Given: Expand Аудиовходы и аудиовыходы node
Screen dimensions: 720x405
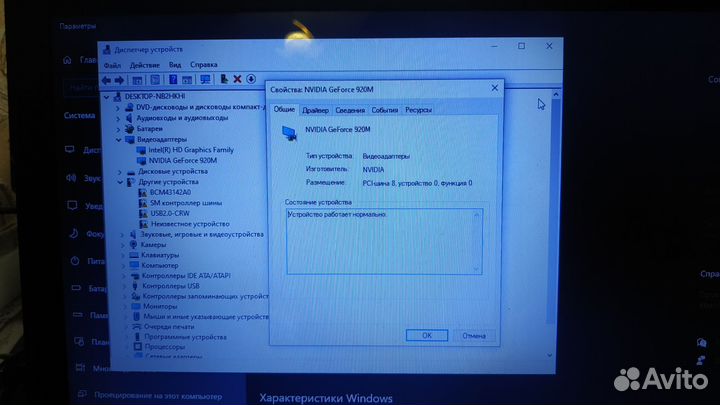Looking at the screenshot, I should pyautogui.click(x=118, y=118).
